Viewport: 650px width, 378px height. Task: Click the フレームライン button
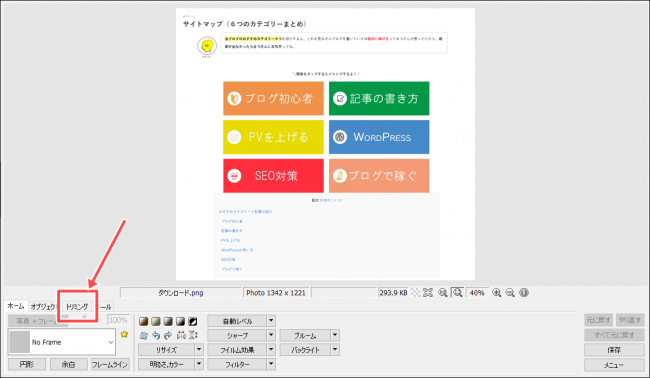tap(110, 364)
